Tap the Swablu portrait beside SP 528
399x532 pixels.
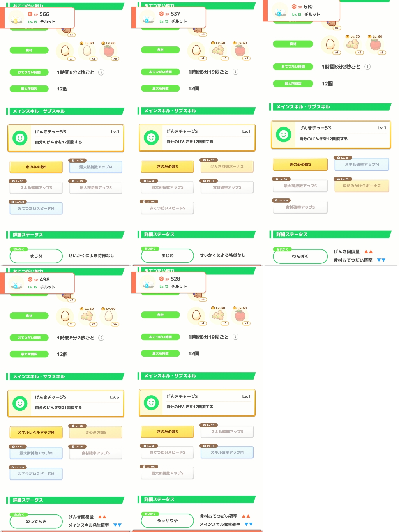click(x=147, y=284)
